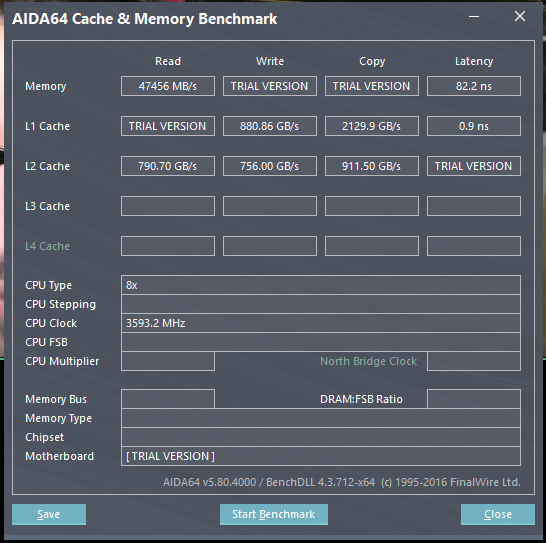Click the CPU Stepping label
The height and width of the screenshot is (543, 546).
pos(61,304)
